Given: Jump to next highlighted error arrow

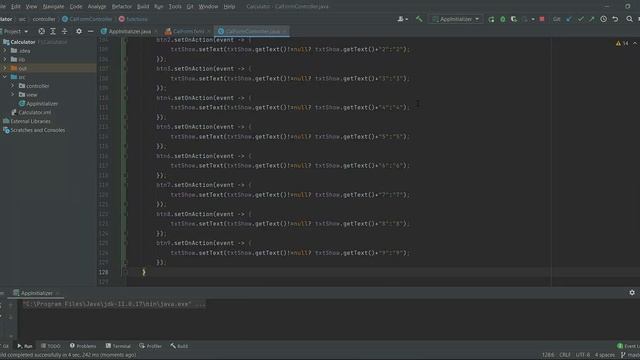Looking at the screenshot, I should click(x=635, y=43).
